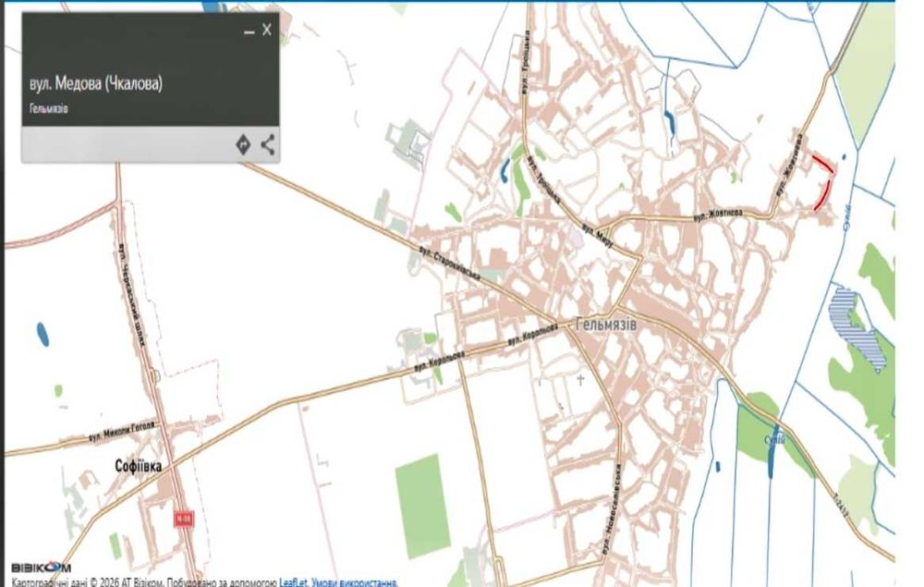Open the Leaflet link
This screenshot has width=924, height=587.
[x=293, y=582]
